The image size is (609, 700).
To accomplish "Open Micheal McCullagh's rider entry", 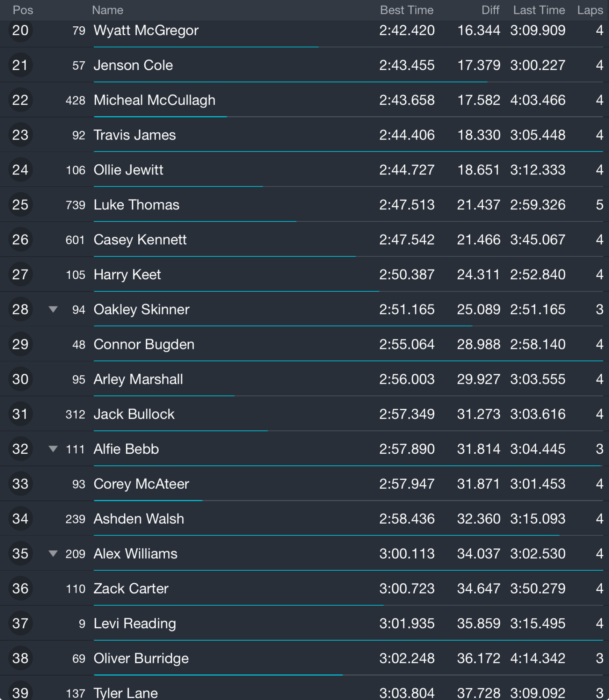I will click(x=155, y=100).
